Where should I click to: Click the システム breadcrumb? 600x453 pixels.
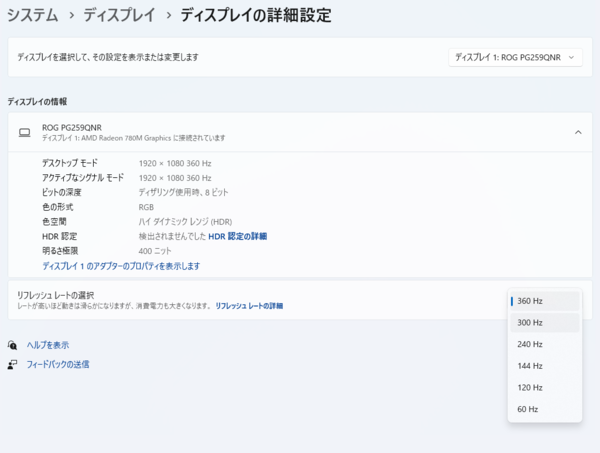click(x=33, y=15)
